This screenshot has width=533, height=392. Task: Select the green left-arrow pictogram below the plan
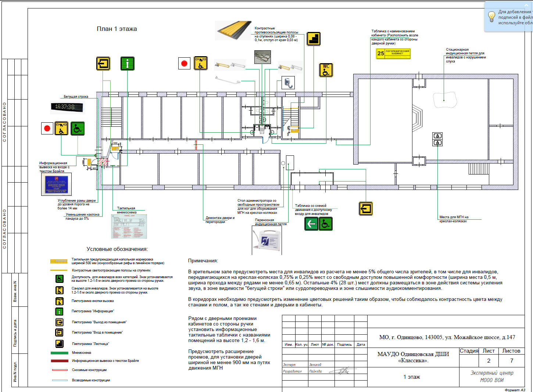click(x=311, y=223)
